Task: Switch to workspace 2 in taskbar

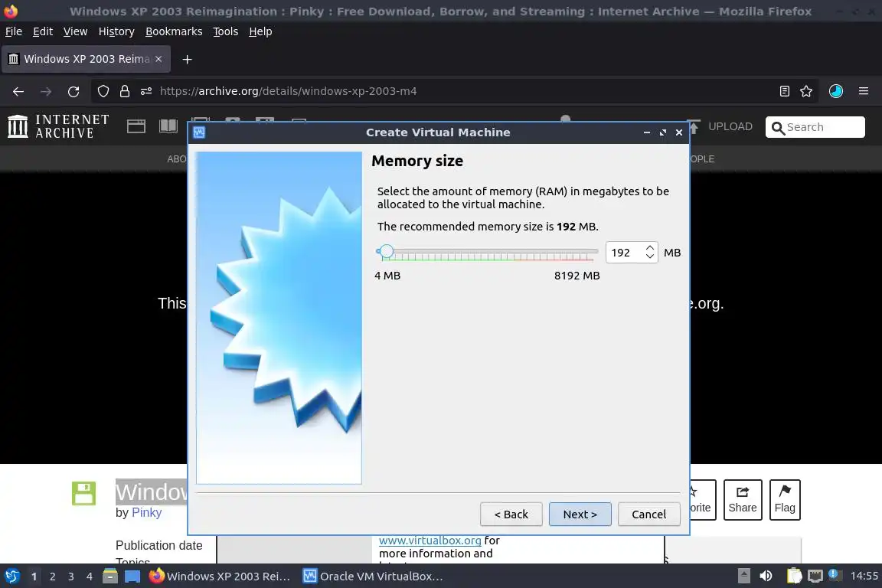Action: 52,577
